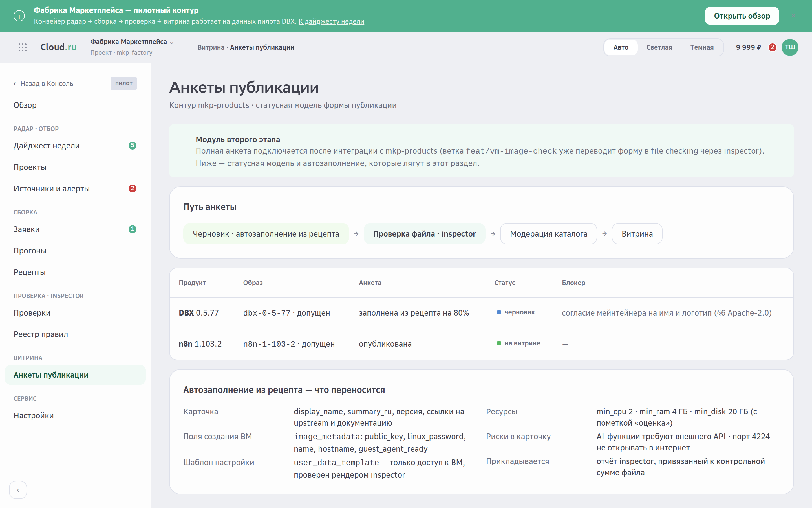Click the Модерация каталога step

(x=548, y=233)
